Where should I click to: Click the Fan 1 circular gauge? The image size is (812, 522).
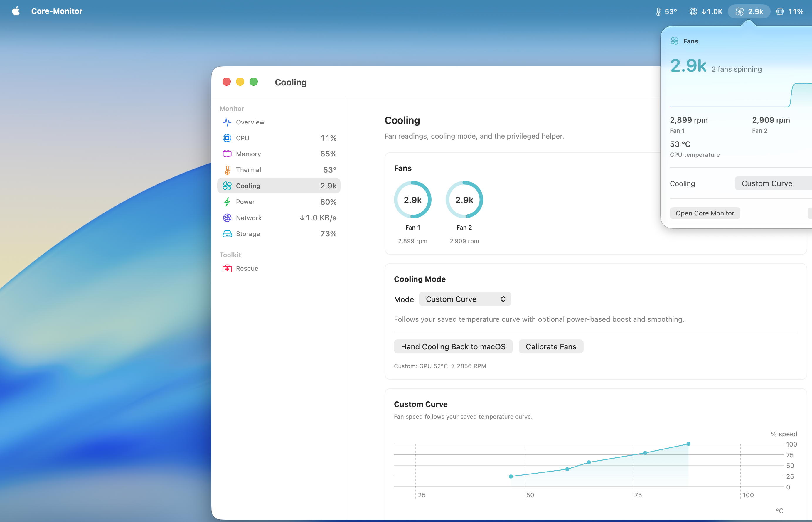(412, 200)
